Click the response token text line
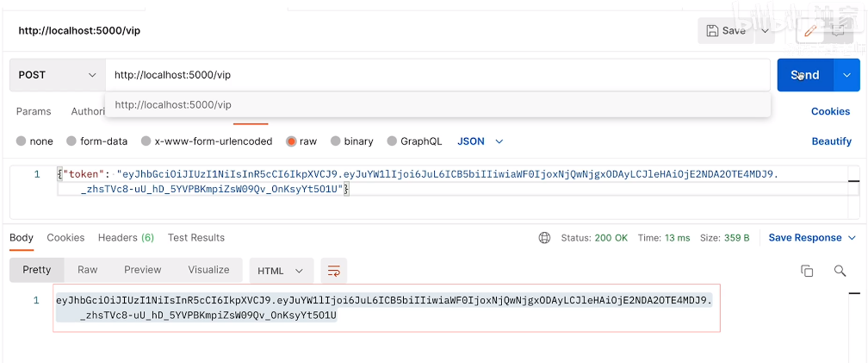Screen dimensions: 868x363 tap(384, 301)
